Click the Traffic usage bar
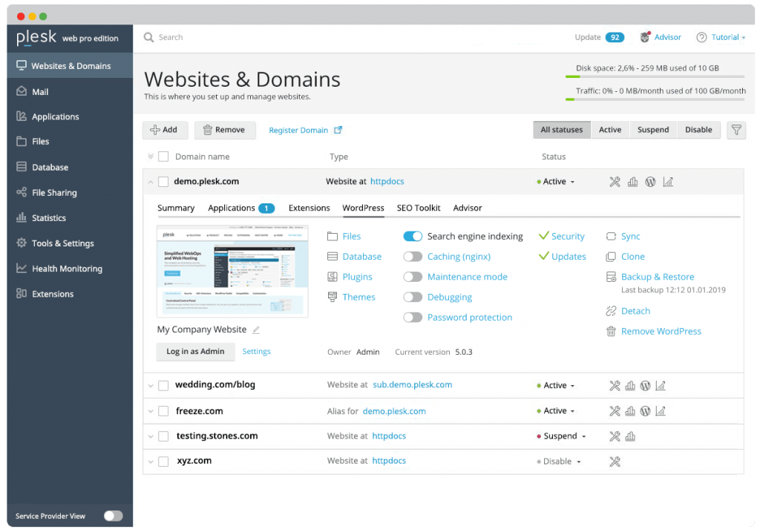Screen dimensions: 760x532 pos(655,99)
